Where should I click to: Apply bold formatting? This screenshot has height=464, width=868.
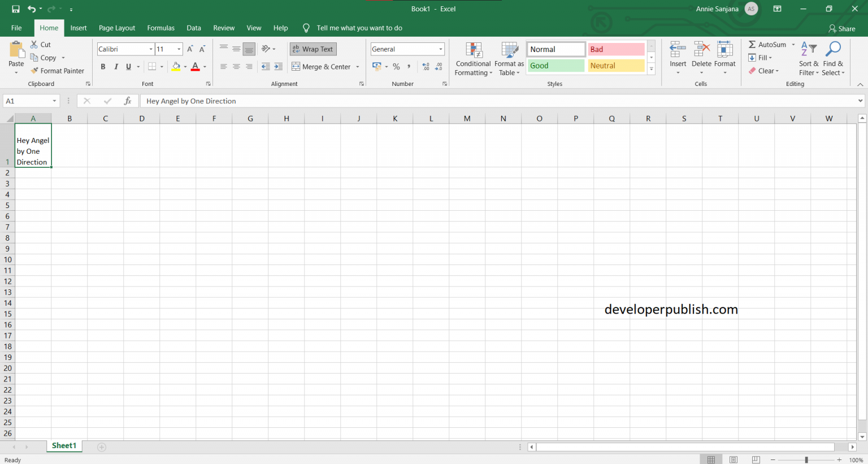[x=103, y=66]
